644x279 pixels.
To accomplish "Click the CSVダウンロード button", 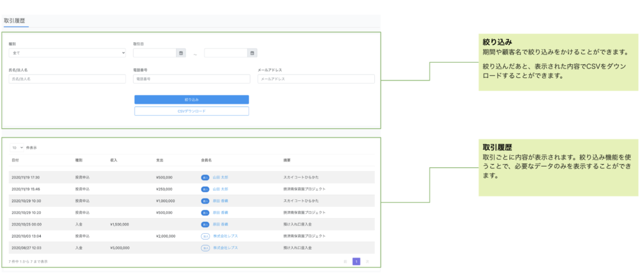I will pyautogui.click(x=192, y=111).
